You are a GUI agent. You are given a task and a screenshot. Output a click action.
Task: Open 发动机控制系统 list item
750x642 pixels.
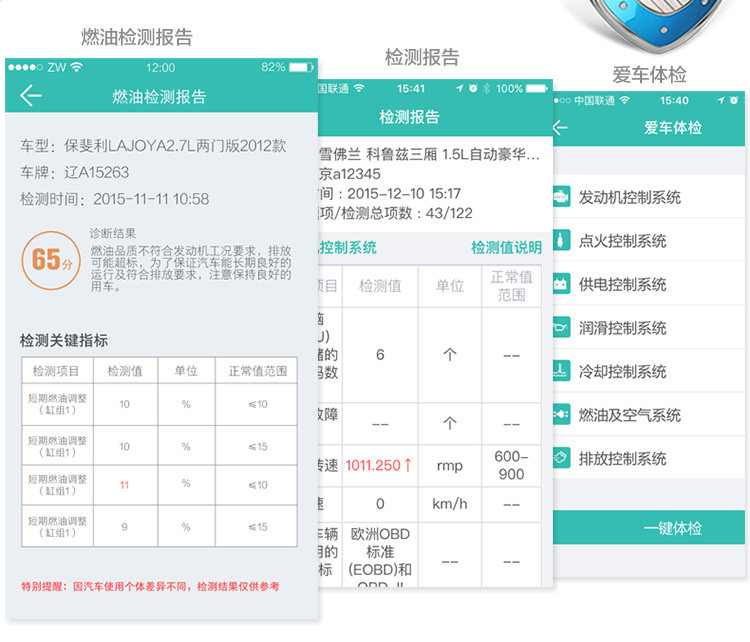pos(649,197)
